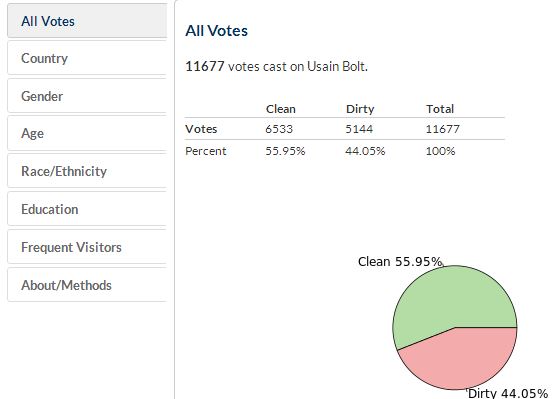Select the 6533 clean votes cell
Viewport: 558px width, 399px height.
click(x=279, y=129)
